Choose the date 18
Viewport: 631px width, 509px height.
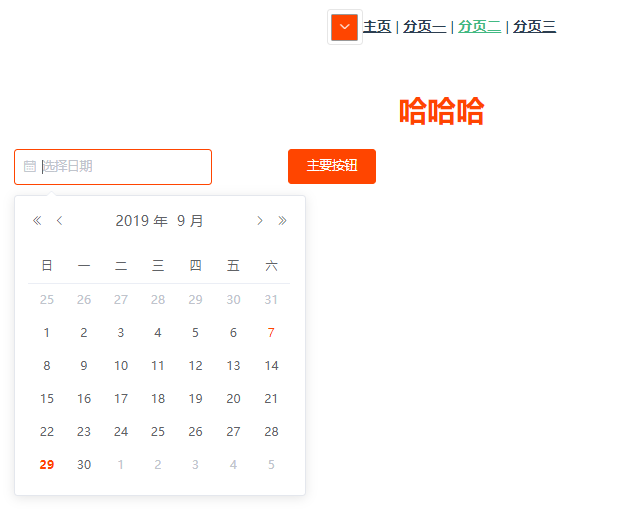[158, 399]
